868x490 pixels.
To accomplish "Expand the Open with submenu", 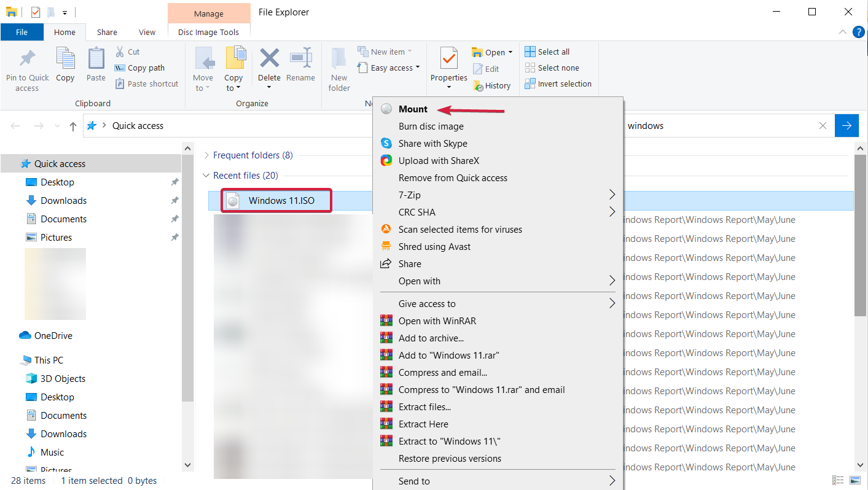I will click(498, 281).
